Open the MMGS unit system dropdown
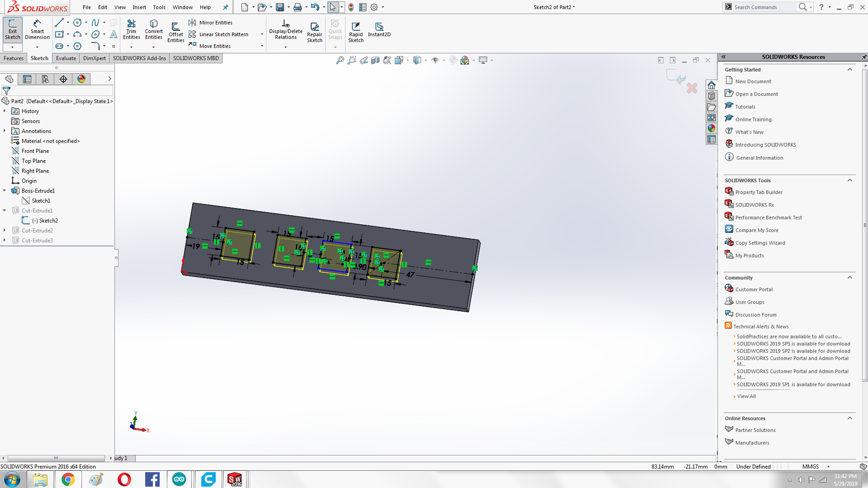 tap(828, 467)
